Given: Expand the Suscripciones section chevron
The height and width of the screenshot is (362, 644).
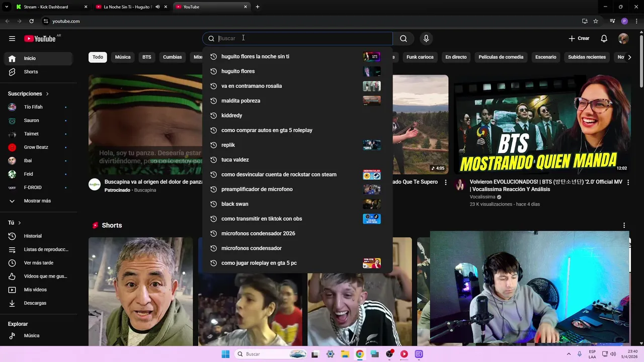Looking at the screenshot, I should [47, 94].
